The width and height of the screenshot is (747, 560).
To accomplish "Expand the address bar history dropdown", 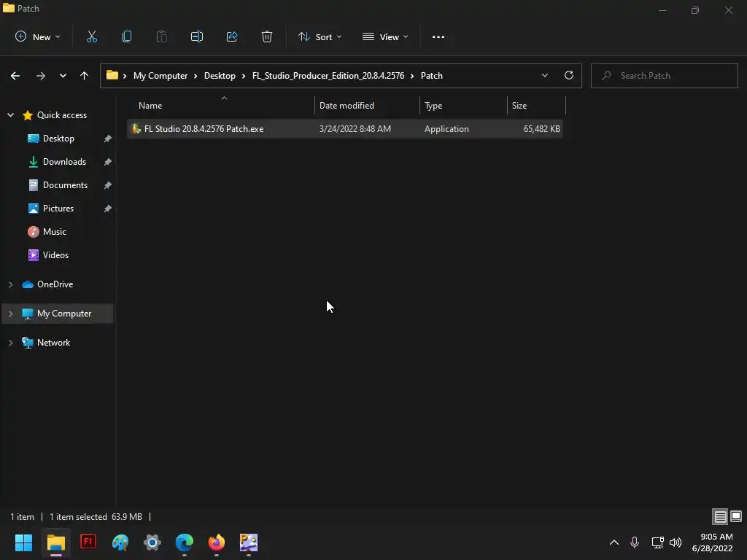I will click(544, 75).
